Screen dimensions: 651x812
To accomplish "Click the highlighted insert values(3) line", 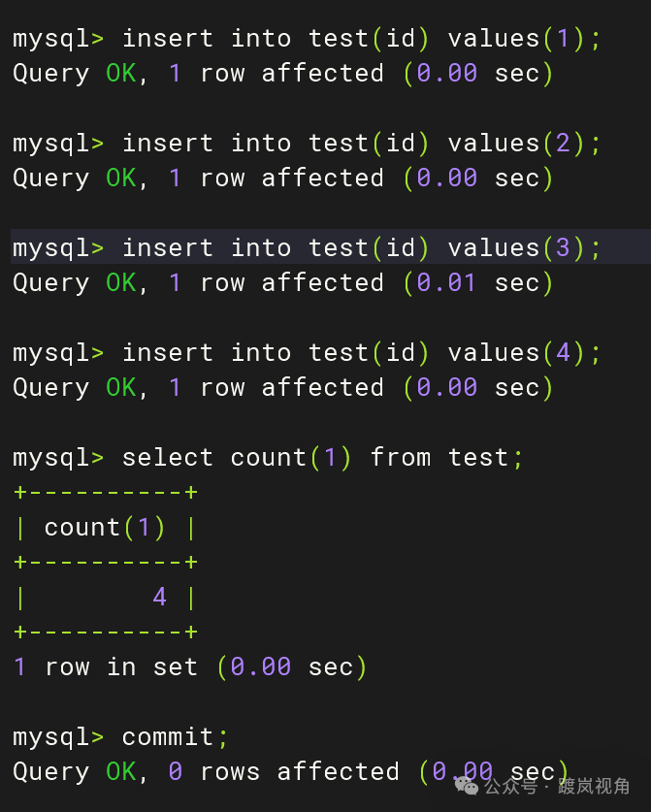I will pos(331,246).
